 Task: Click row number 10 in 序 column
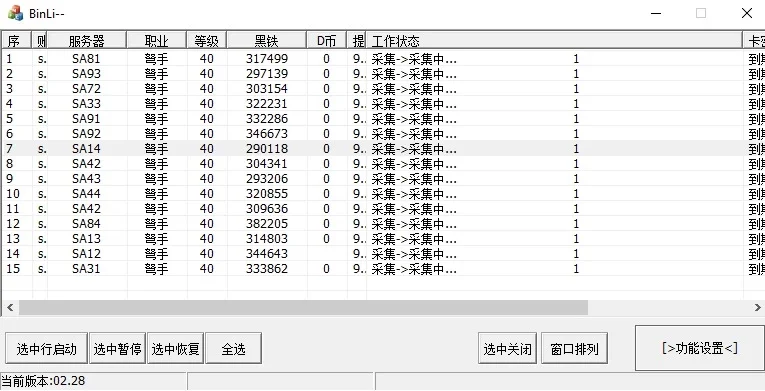tap(13, 194)
